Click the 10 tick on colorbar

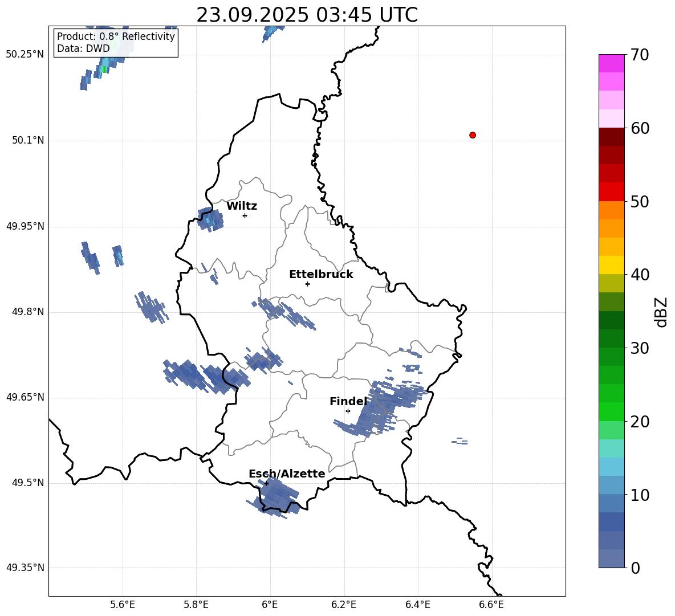pyautogui.click(x=640, y=495)
